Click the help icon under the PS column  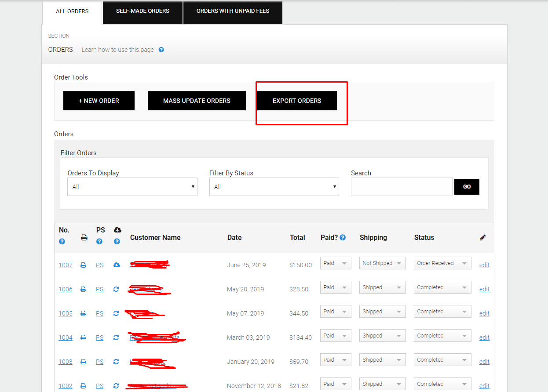coord(99,241)
